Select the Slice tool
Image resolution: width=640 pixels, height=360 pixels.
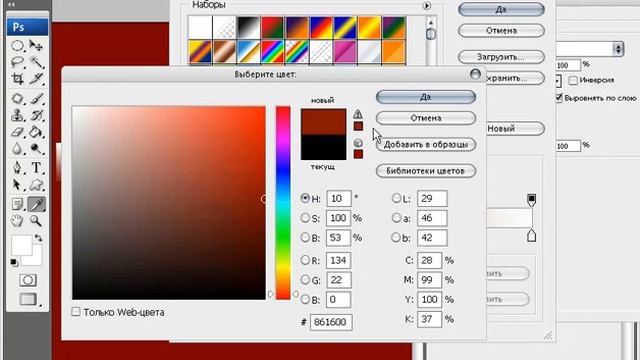tap(36, 78)
